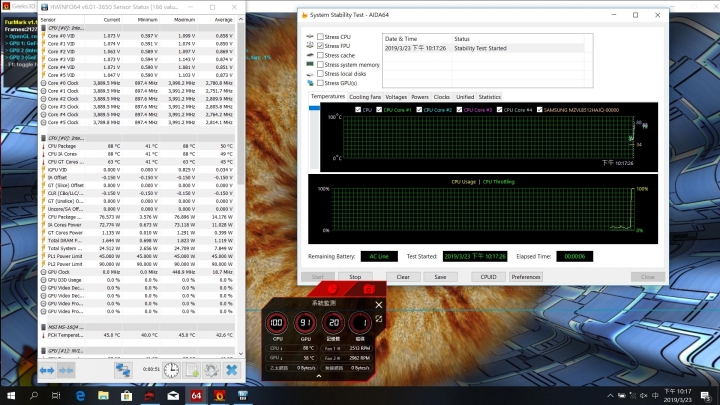The height and width of the screenshot is (405, 720).
Task: Open AIDA64 from the taskbar icon
Action: tap(196, 396)
